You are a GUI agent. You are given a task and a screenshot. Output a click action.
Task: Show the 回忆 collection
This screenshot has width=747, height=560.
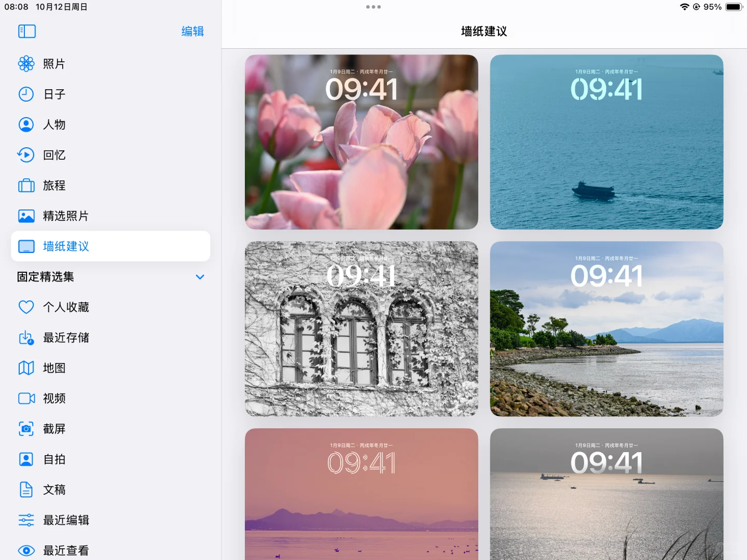[110, 155]
